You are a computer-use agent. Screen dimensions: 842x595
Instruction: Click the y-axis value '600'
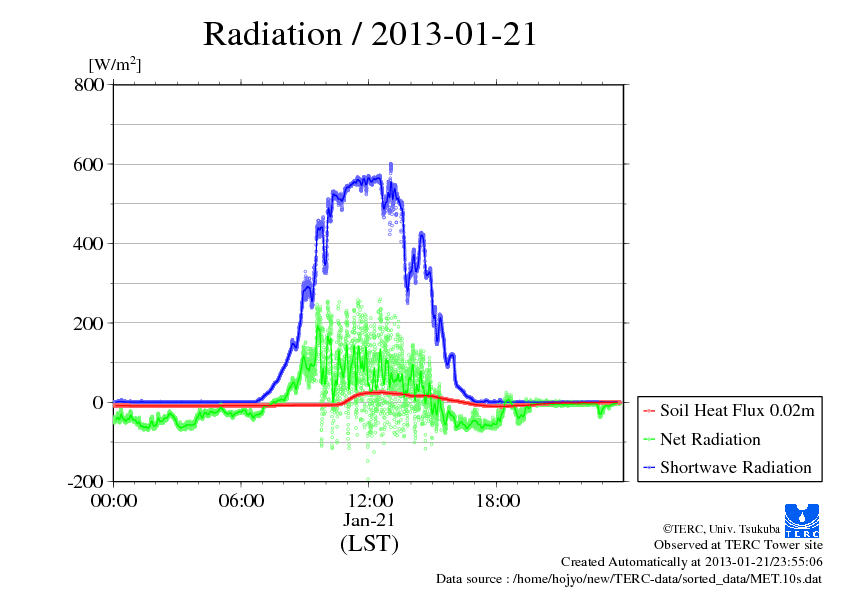tap(89, 164)
